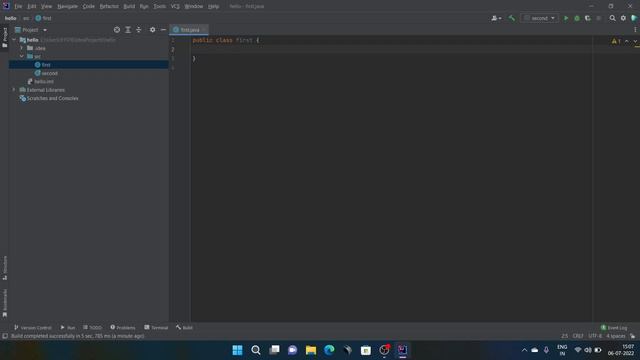Open the Project view selector dropdown
Screen dimensions: 640x360
point(31,30)
